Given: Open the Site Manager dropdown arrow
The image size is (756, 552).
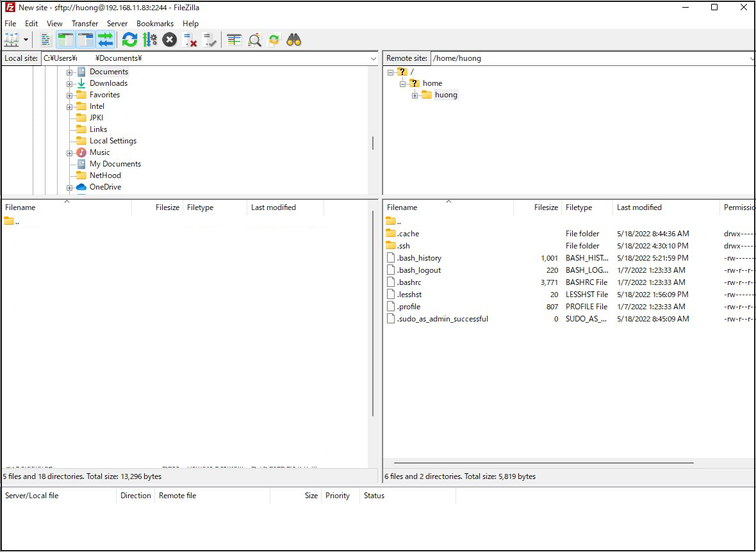Looking at the screenshot, I should tap(26, 40).
